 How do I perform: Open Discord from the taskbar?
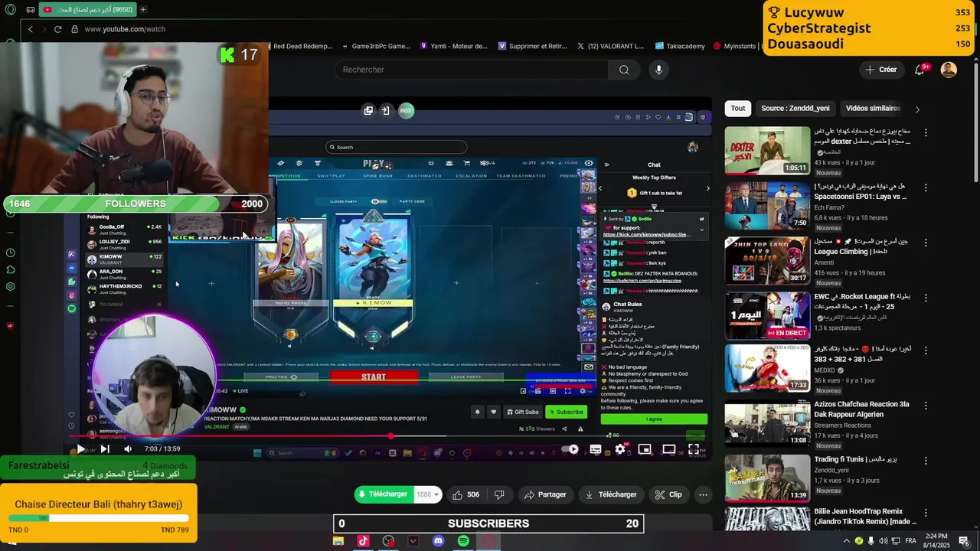coord(438,541)
